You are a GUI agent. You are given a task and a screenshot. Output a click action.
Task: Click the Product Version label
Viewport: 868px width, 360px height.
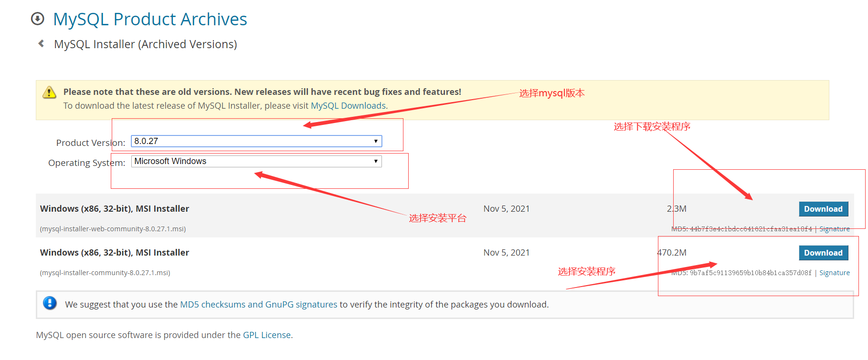pos(91,143)
